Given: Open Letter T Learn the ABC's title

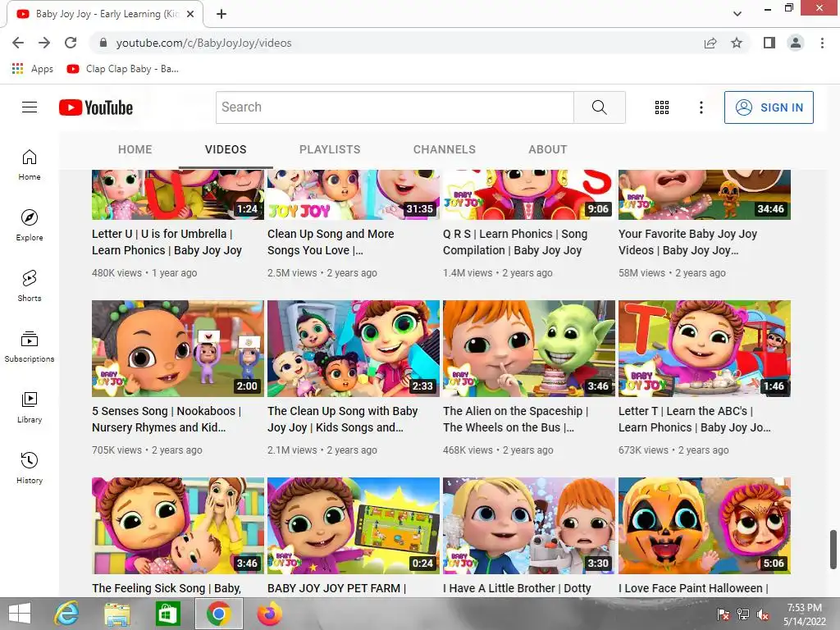Looking at the screenshot, I should click(695, 419).
